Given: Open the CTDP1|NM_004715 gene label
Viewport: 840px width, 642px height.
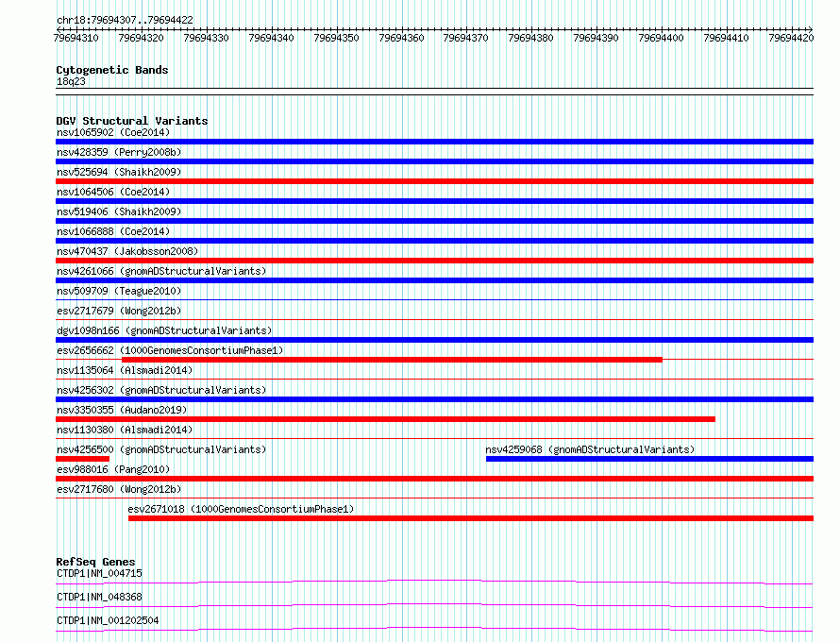Looking at the screenshot, I should (99, 573).
